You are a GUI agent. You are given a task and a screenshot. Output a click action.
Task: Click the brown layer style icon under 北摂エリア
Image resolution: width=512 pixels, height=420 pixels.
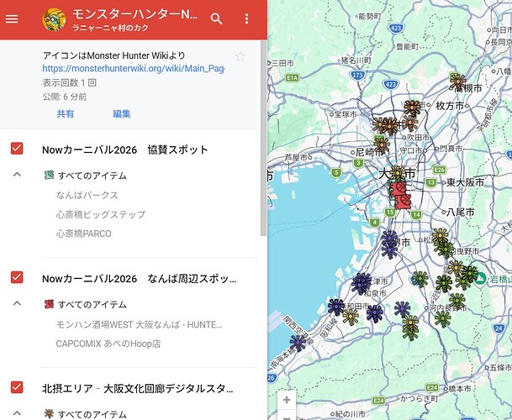click(49, 414)
